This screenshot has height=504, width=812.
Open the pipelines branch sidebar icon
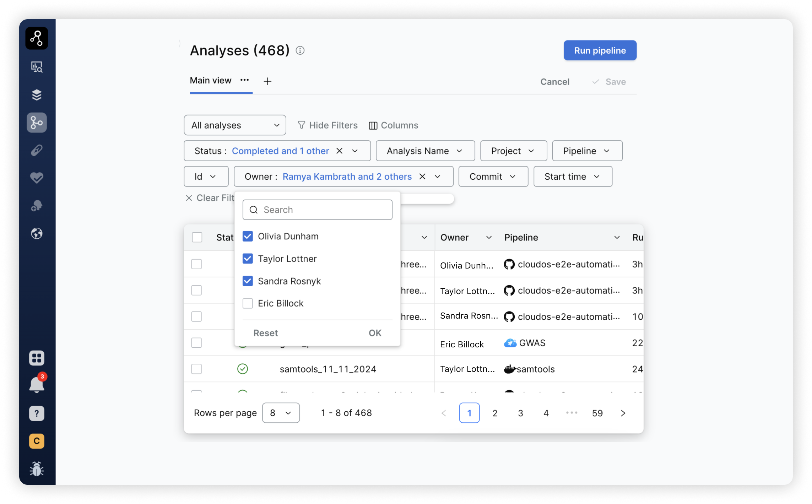(x=37, y=123)
